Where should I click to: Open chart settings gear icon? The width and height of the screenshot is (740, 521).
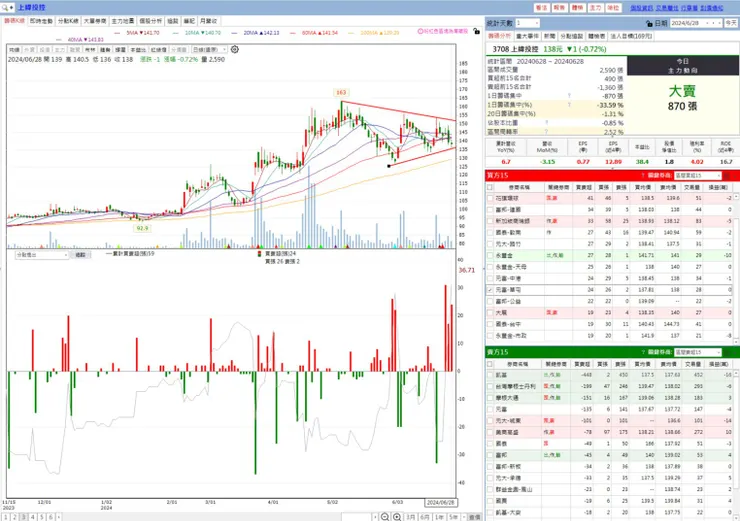coord(235,49)
